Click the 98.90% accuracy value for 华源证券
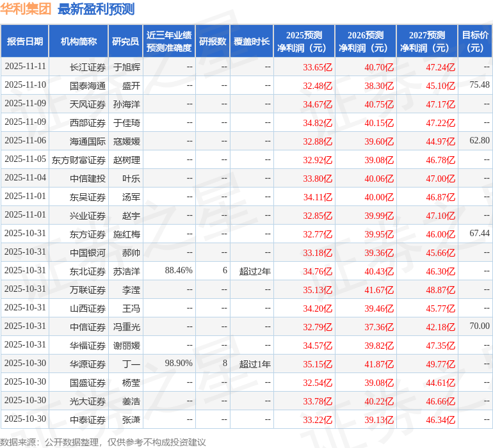The image size is (493, 448). point(179,364)
